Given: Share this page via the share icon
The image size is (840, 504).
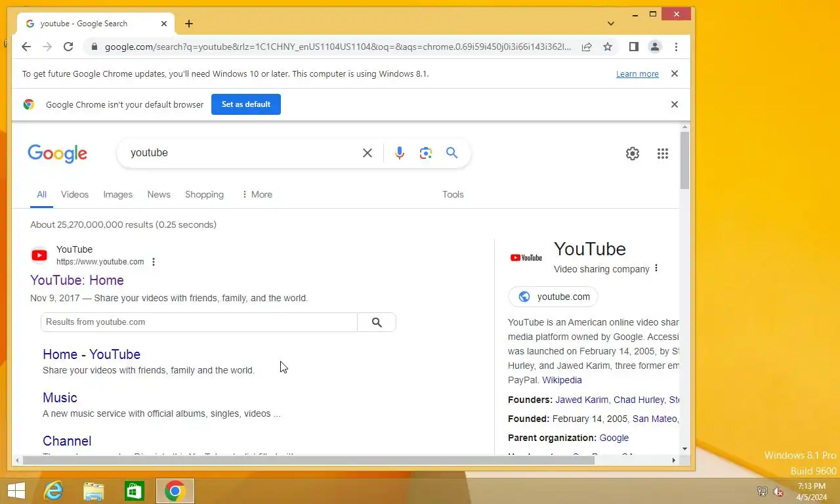Looking at the screenshot, I should coord(587,47).
